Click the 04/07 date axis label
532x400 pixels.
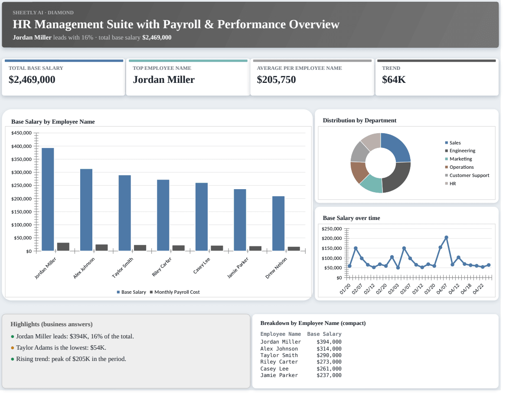(x=442, y=289)
